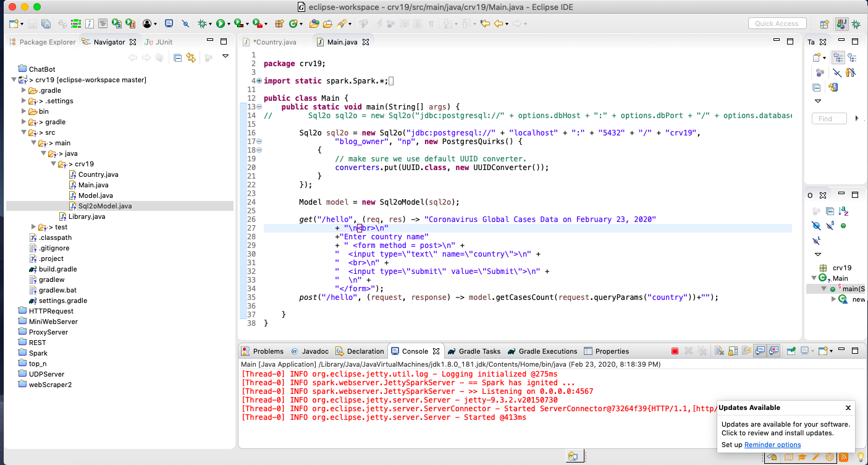Click the Clear Console icon
Image resolution: width=868 pixels, height=465 pixels.
click(719, 351)
